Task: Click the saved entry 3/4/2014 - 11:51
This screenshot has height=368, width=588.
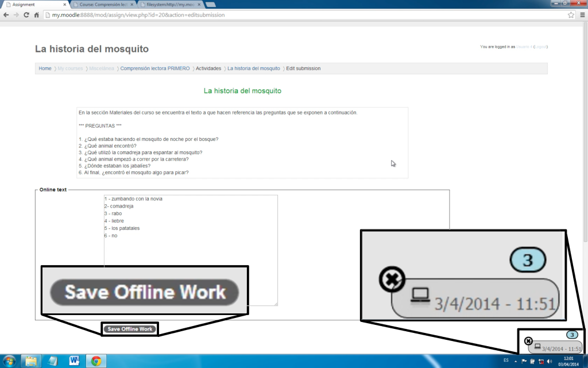Action: 556,347
